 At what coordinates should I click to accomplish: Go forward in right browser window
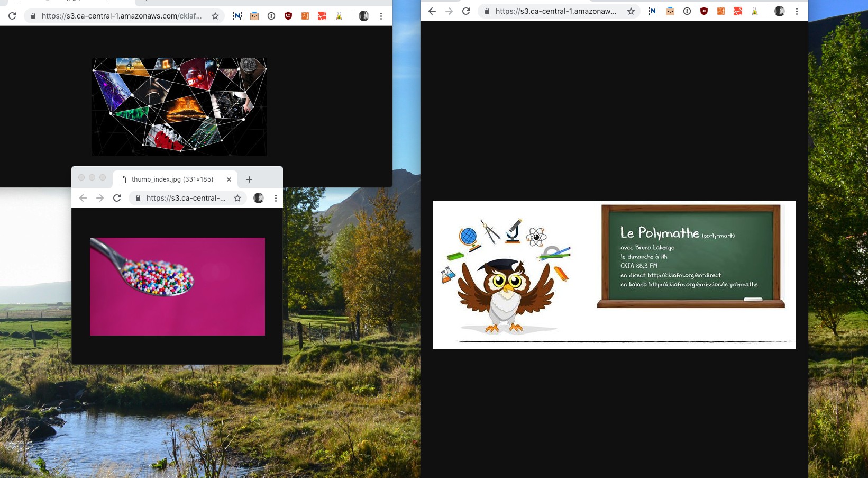pos(449,11)
